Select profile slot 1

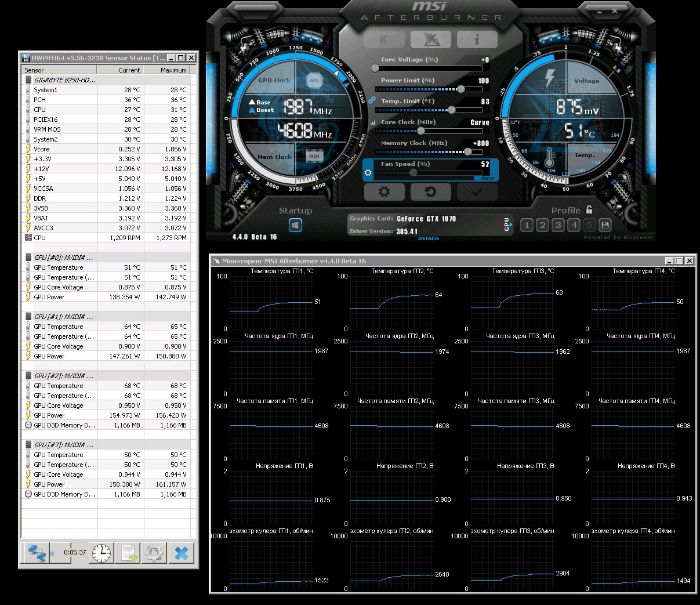[527, 225]
